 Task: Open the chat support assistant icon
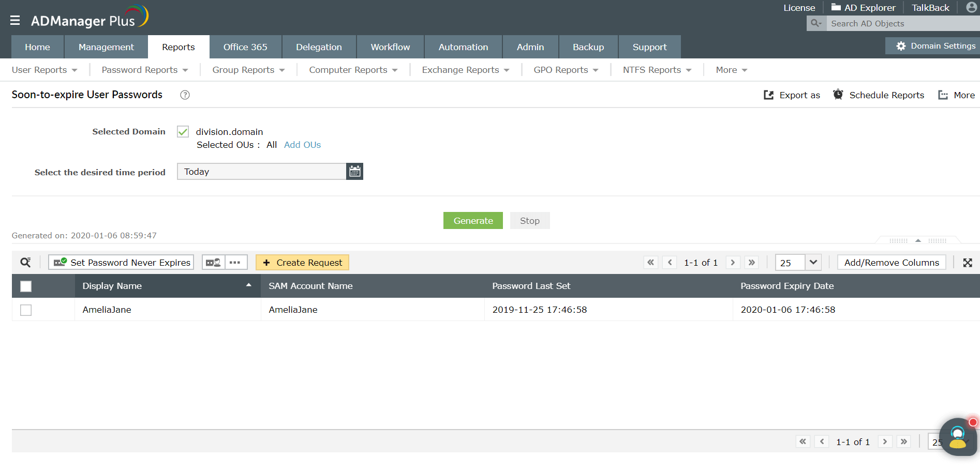(958, 437)
